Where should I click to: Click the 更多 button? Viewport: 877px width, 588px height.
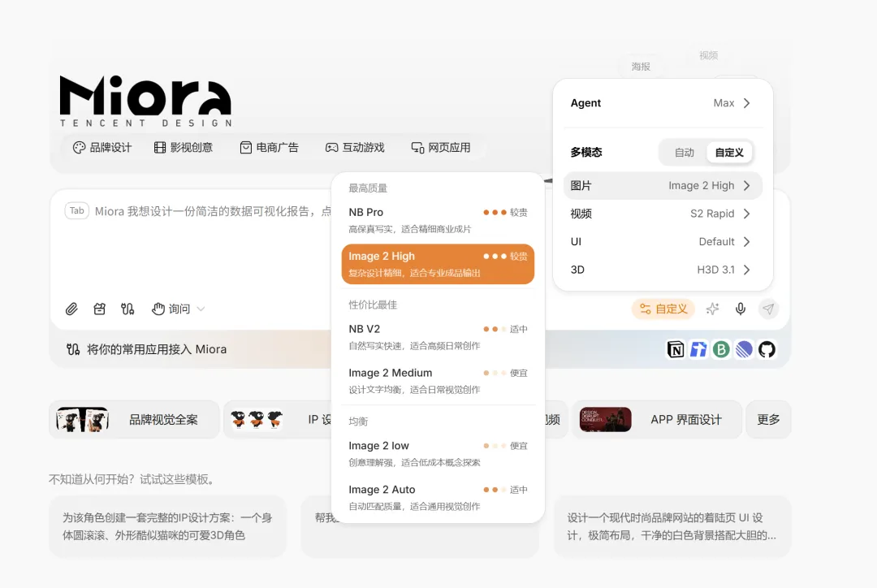(x=768, y=420)
